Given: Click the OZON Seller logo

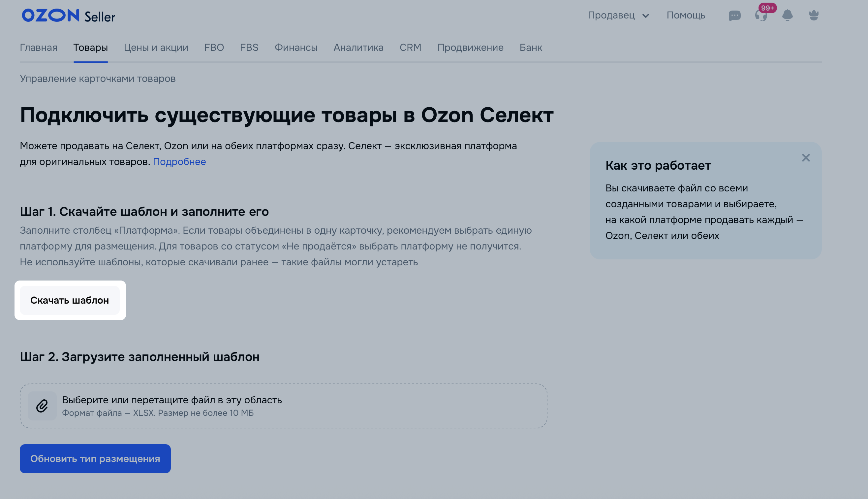Looking at the screenshot, I should click(69, 16).
